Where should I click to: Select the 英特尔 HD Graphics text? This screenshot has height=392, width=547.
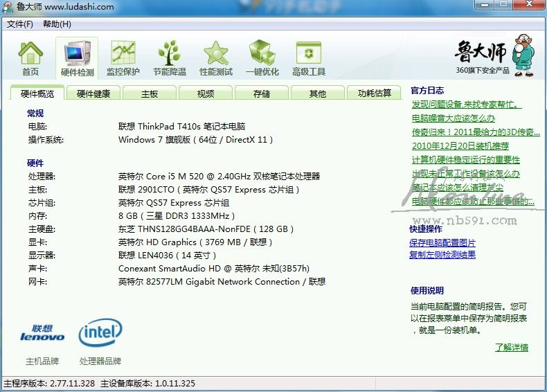(195, 242)
